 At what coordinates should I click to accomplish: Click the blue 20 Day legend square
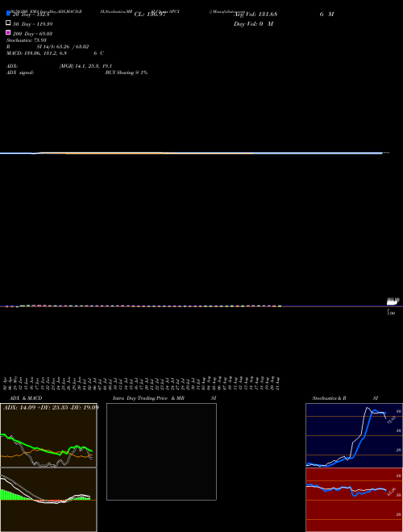pyautogui.click(x=8, y=13)
